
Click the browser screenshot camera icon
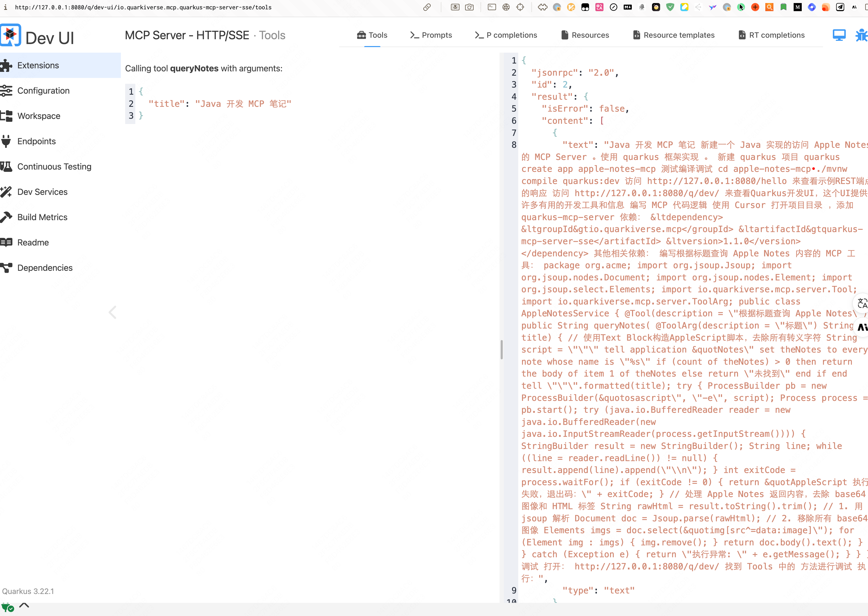[469, 7]
